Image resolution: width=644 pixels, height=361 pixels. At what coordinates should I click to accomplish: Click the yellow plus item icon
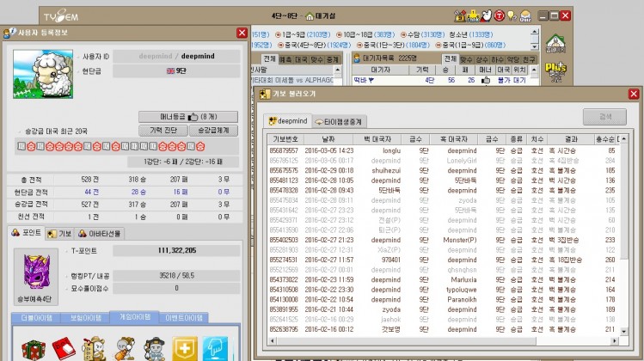click(184, 346)
